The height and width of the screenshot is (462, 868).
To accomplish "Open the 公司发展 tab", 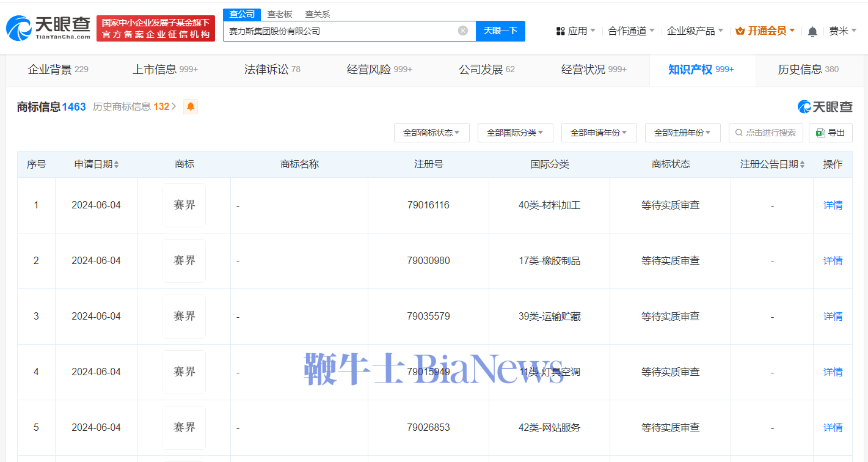I will [487, 70].
